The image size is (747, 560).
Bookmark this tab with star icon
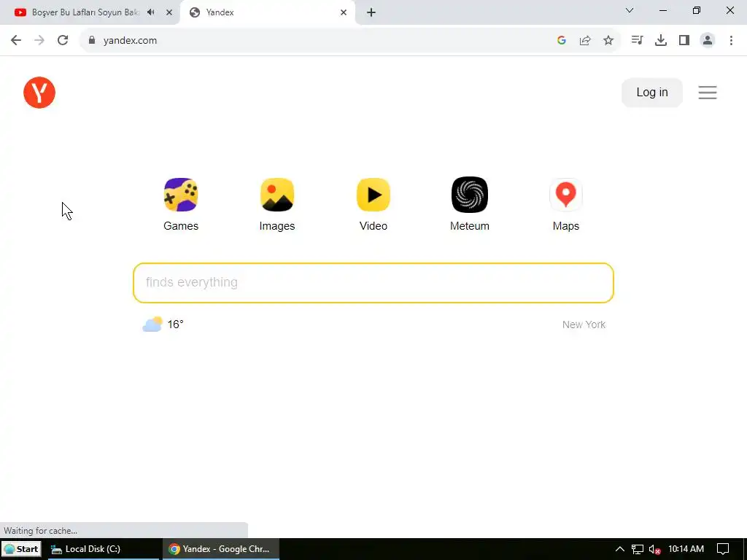click(x=608, y=41)
